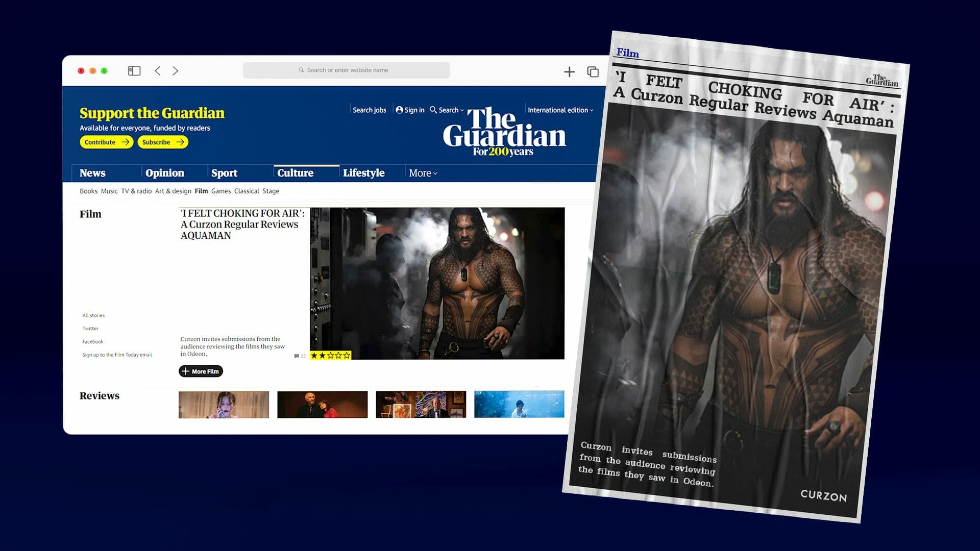This screenshot has width=980, height=551.
Task: Open a new tab with the plus icon
Action: point(569,72)
